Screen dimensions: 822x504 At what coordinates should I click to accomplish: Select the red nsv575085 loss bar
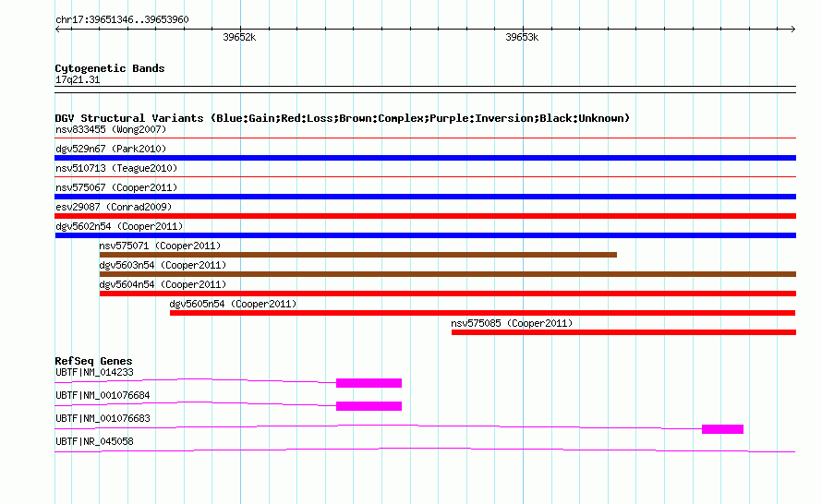[x=623, y=332]
